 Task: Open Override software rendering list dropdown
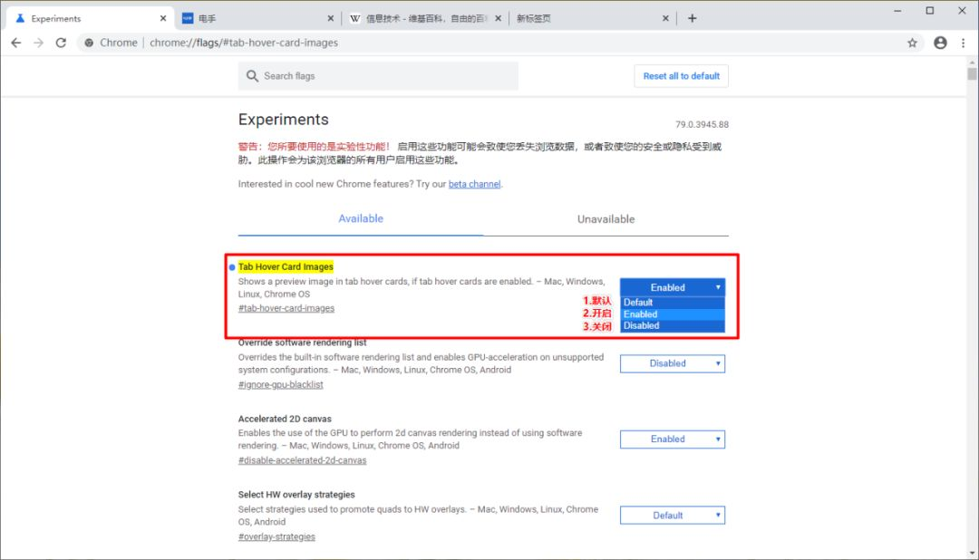coord(673,363)
